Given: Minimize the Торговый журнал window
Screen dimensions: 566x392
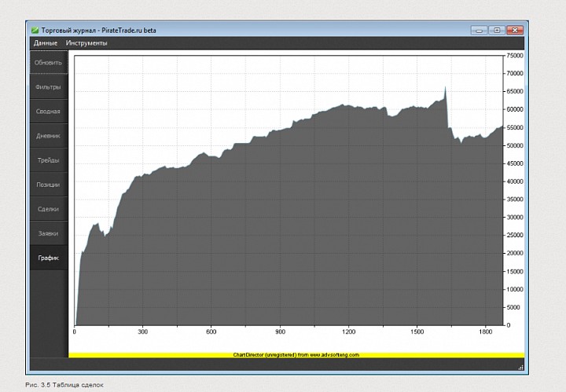Looking at the screenshot, I should 479,31.
